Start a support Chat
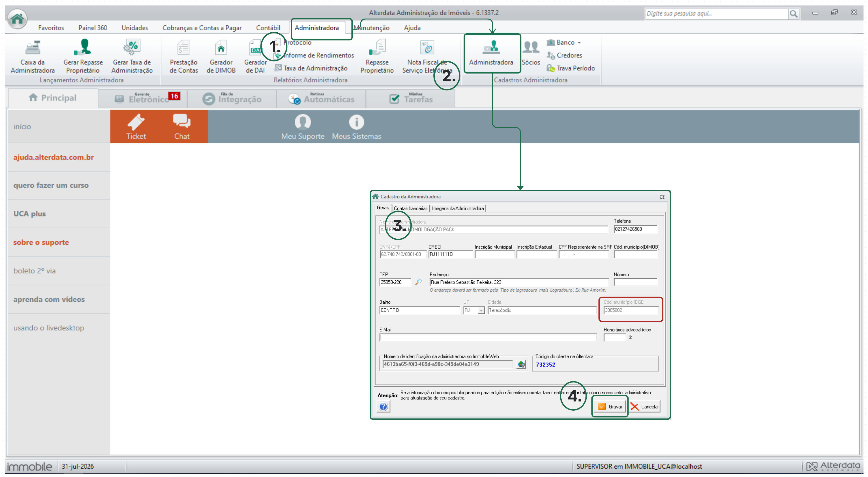Image resolution: width=868 pixels, height=477 pixels. 182,127
